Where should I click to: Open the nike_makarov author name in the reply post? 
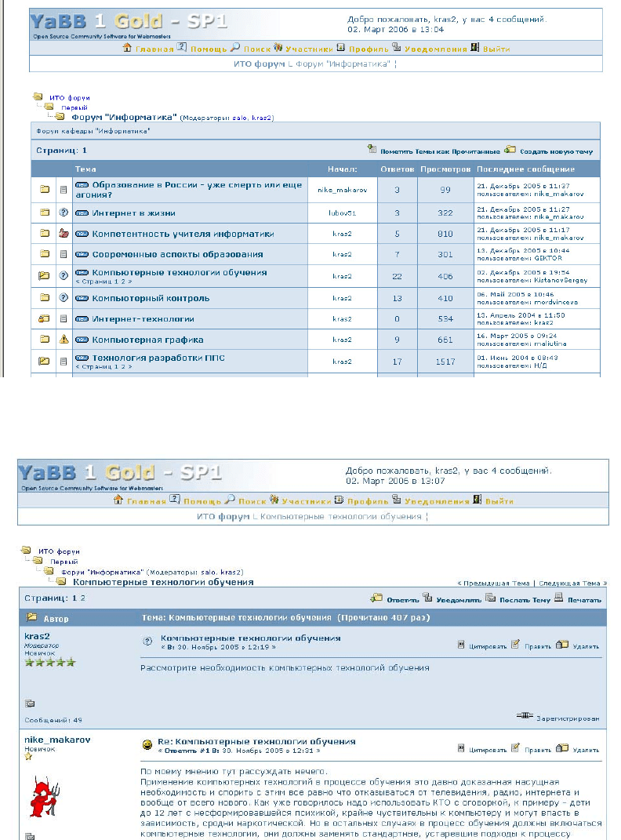point(57,740)
